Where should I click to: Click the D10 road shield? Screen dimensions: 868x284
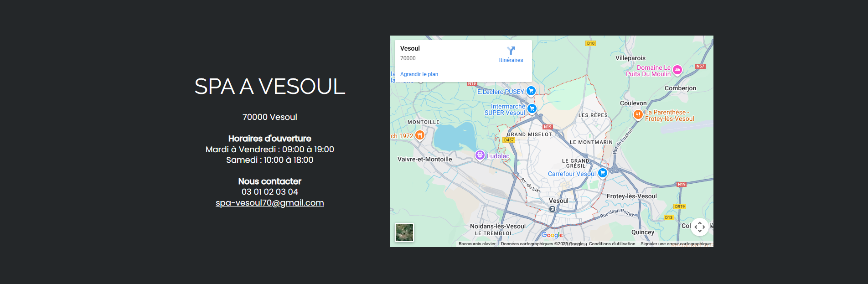[x=591, y=43]
